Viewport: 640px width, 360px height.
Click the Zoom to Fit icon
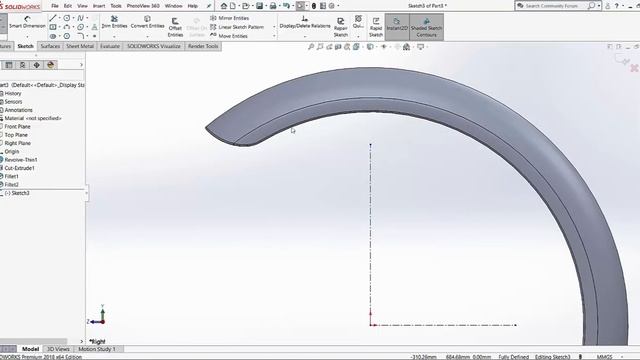pyautogui.click(x=311, y=47)
